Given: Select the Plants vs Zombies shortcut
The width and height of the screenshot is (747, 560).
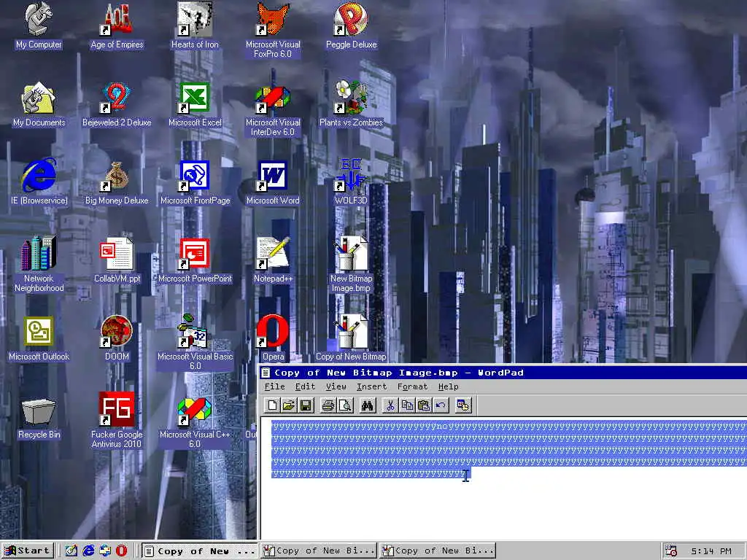Looking at the screenshot, I should pos(351,104).
